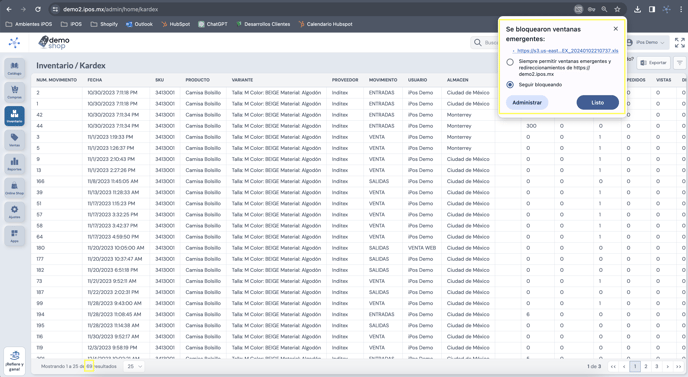Image resolution: width=688 pixels, height=377 pixels.
Task: Open the 25 rows-per-page dropdown
Action: 134,366
